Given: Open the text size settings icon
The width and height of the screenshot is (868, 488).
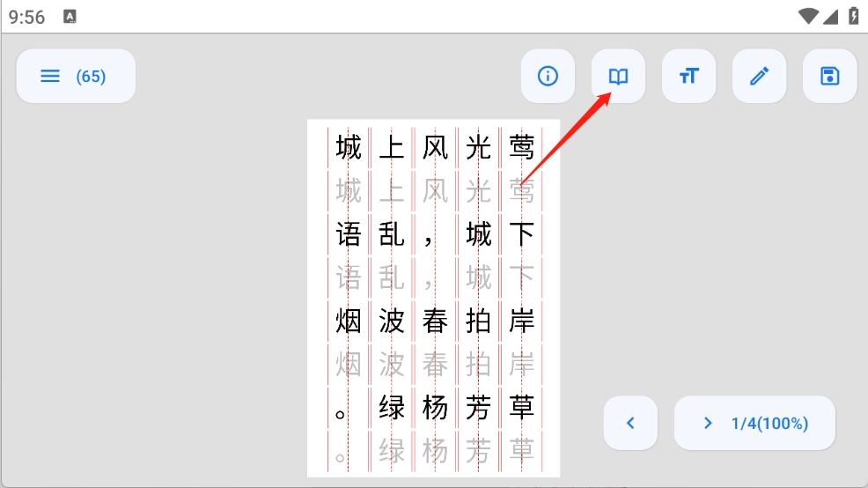Looking at the screenshot, I should (688, 77).
